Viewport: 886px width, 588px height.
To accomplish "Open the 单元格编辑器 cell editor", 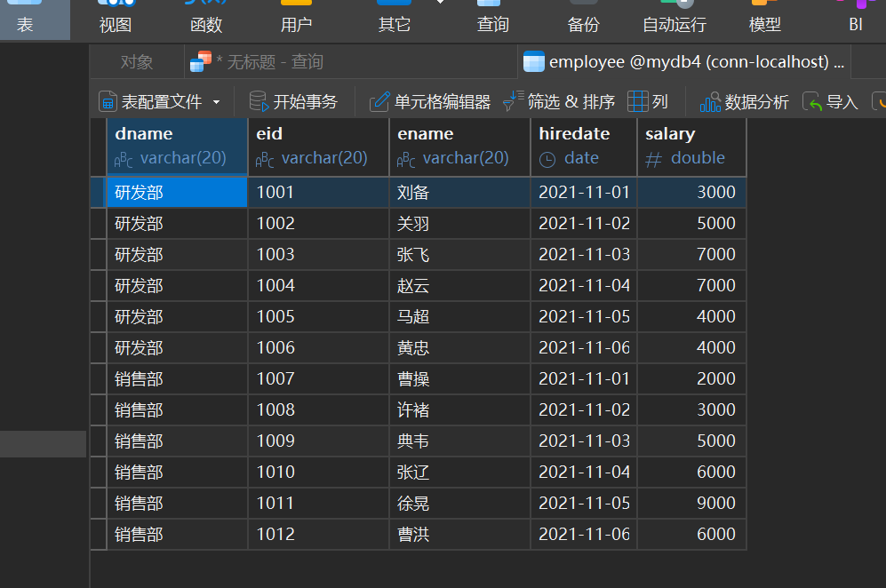I will click(x=430, y=101).
